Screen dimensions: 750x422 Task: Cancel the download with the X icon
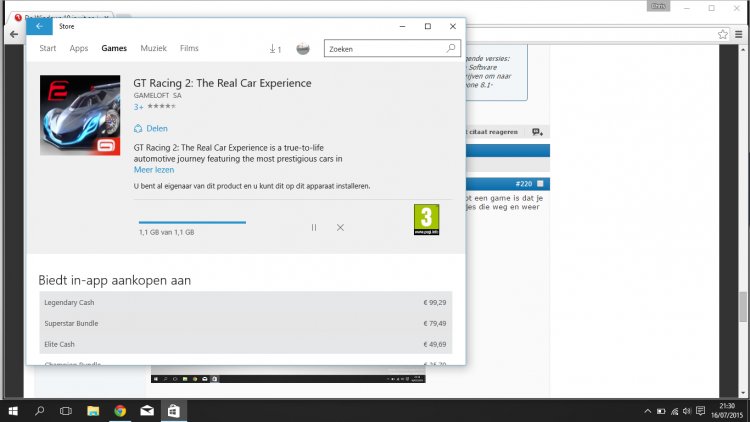pyautogui.click(x=340, y=228)
